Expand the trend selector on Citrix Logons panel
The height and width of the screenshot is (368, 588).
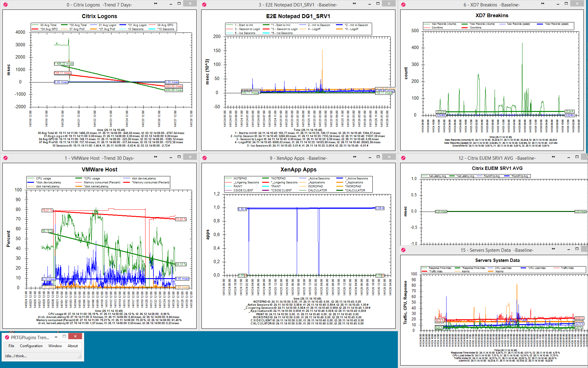coord(155,3)
